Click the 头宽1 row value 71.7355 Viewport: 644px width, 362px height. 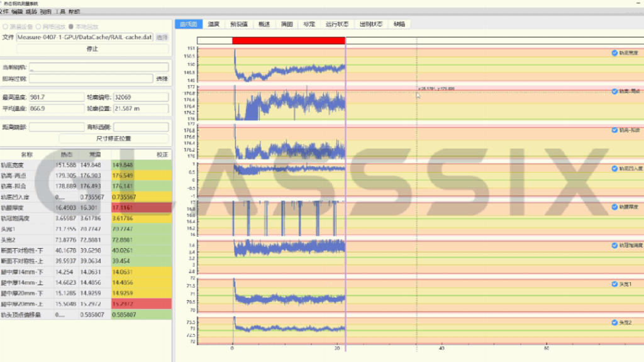click(65, 229)
